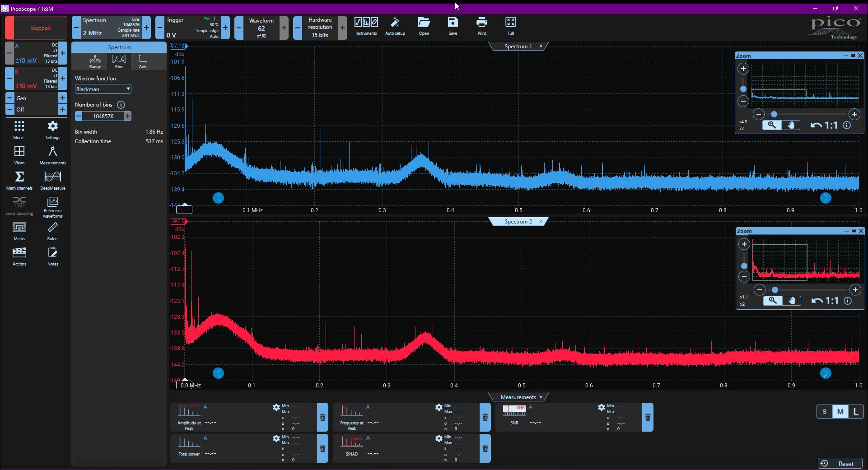Pan Spectrum 1 view right with arrow

pos(826,198)
